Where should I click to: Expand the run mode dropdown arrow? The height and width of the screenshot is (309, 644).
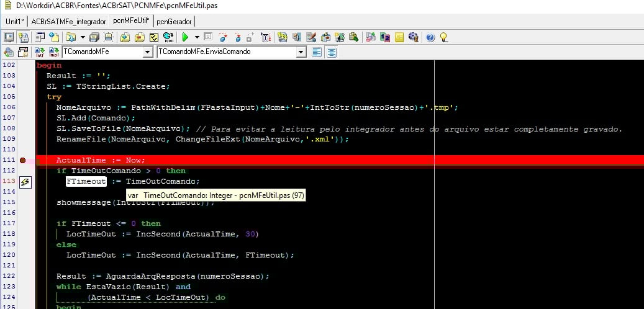tap(197, 37)
